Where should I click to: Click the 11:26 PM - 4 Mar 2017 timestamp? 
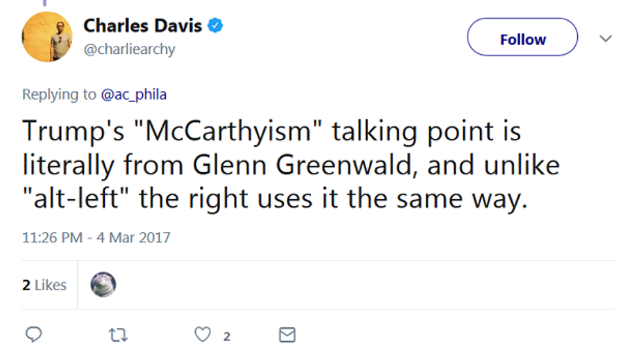(x=96, y=237)
